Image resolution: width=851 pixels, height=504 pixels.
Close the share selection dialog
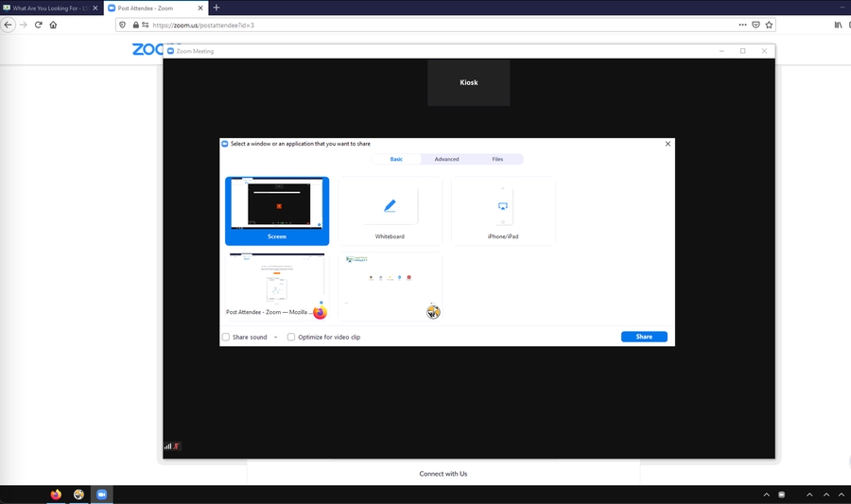[668, 144]
